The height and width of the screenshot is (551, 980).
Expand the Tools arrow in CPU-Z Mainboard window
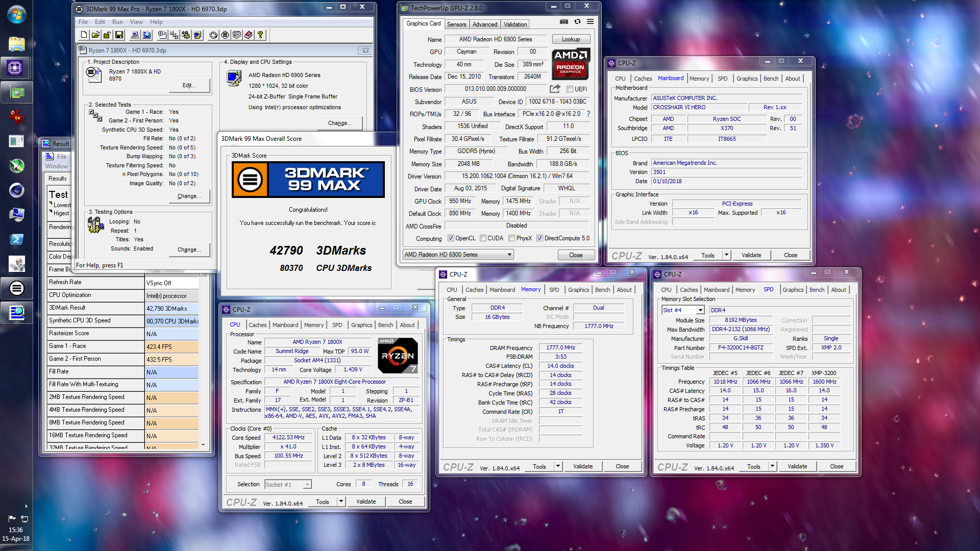click(x=727, y=255)
